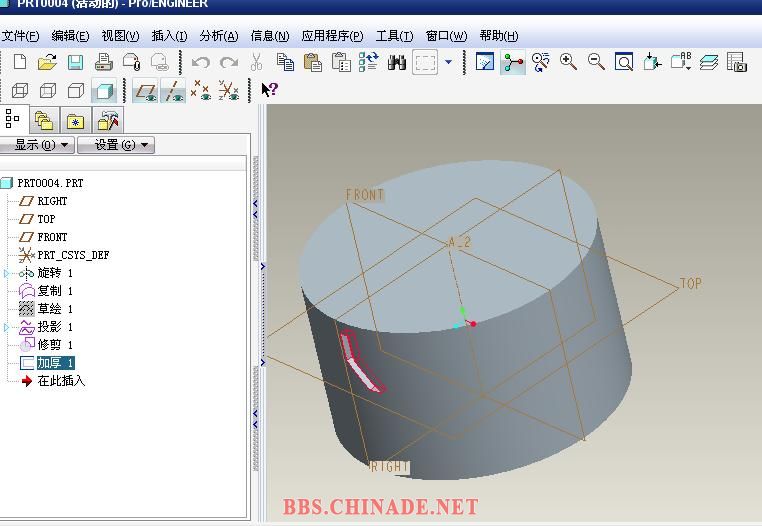
Task: Click the binoculars Find icon
Action: point(397,63)
